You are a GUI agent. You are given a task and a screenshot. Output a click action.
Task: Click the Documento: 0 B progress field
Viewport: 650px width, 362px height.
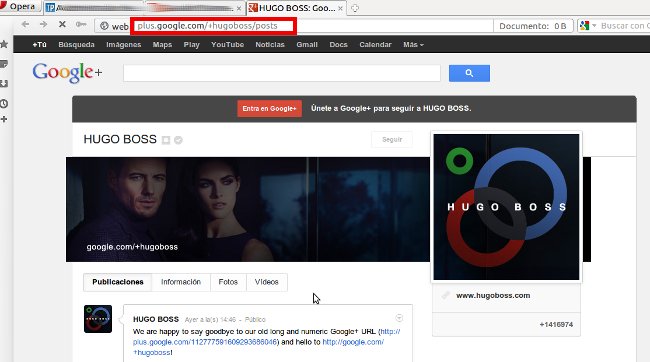click(533, 26)
